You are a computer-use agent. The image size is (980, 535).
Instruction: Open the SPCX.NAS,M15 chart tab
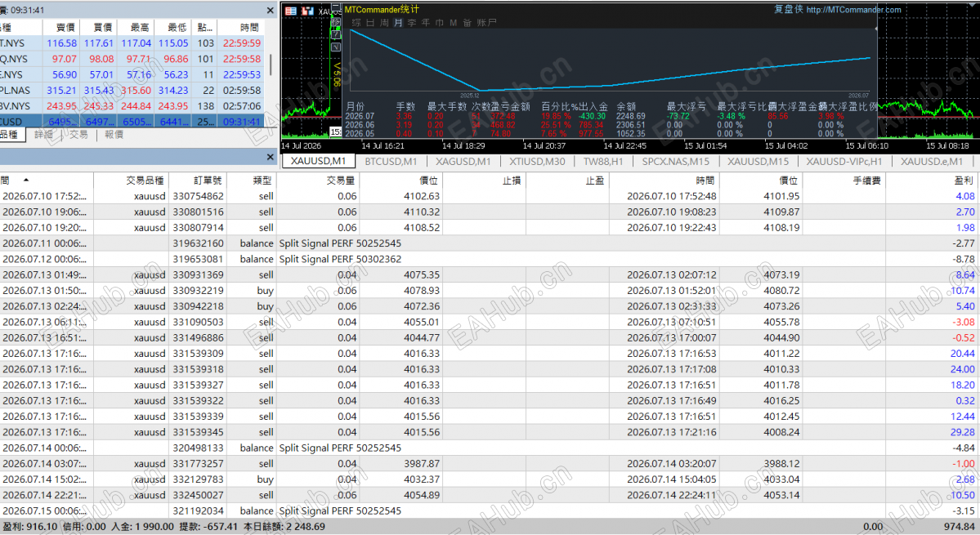[676, 161]
